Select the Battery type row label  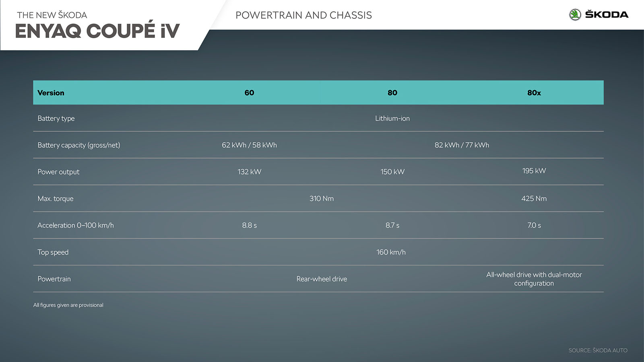(56, 118)
